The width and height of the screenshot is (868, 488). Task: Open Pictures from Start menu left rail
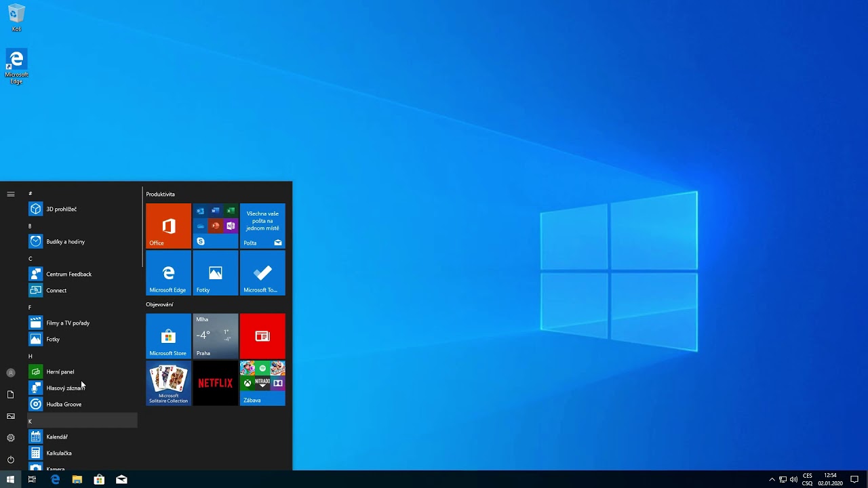tap(11, 416)
